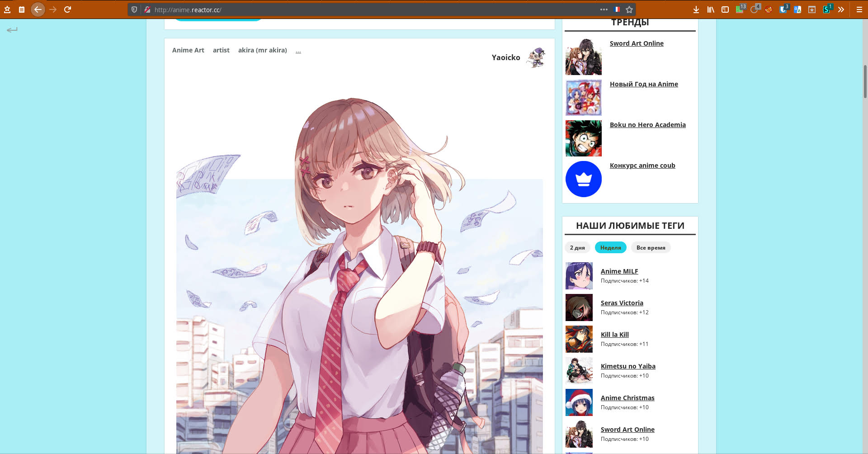Open the teal S extension with badge 1
Image resolution: width=868 pixels, height=454 pixels.
click(x=827, y=9)
